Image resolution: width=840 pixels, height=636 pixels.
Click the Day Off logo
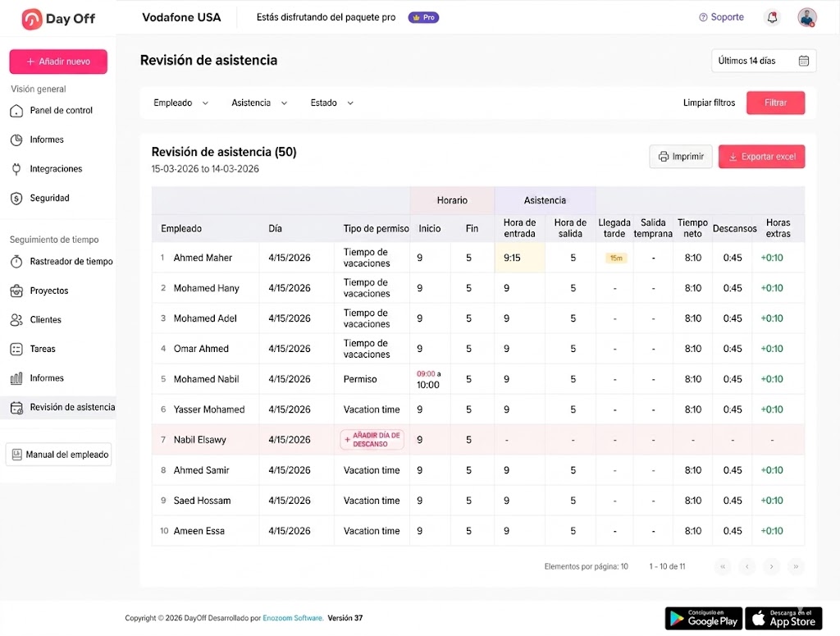coord(58,19)
